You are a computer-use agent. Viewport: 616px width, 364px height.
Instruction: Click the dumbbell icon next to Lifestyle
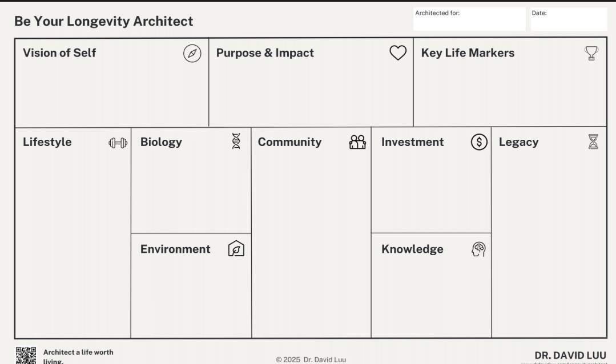pos(118,143)
